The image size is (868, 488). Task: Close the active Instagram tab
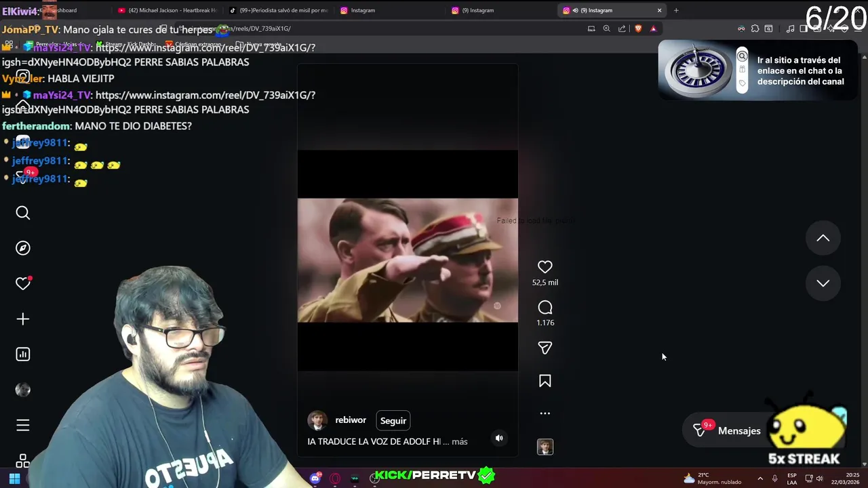659,10
